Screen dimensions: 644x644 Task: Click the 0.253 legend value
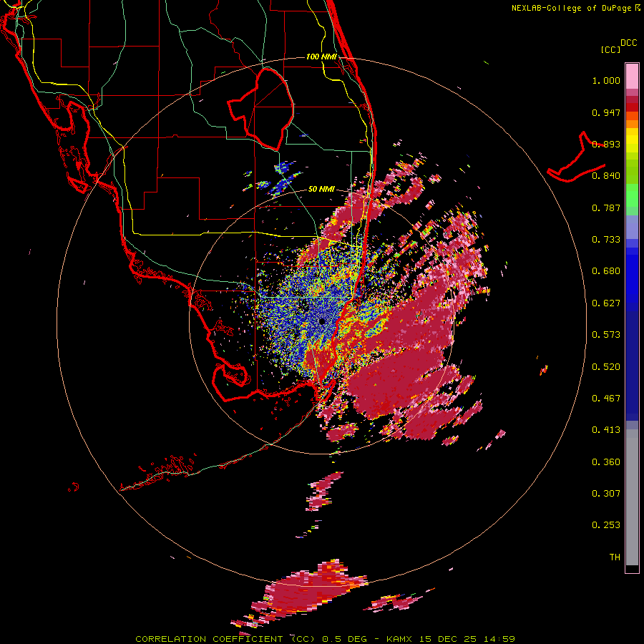point(606,525)
